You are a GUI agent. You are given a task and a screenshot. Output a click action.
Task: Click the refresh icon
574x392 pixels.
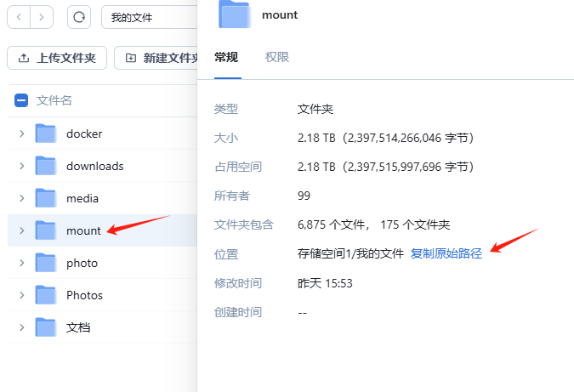(79, 17)
